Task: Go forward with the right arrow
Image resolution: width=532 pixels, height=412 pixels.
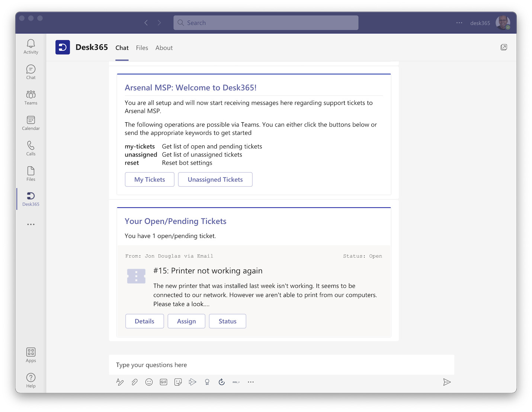Action: pos(159,23)
